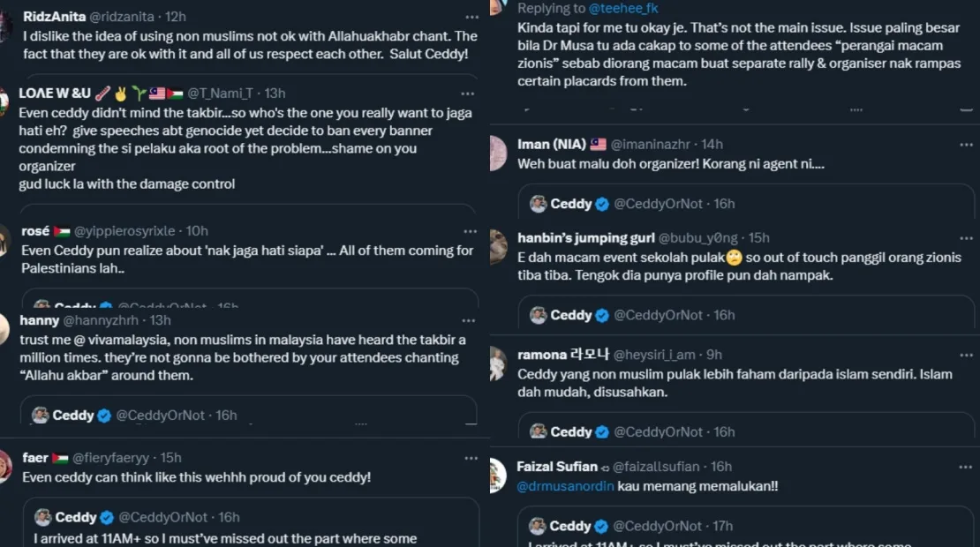
Task: Open more options on RidzAnita's tweet
Action: pos(468,17)
